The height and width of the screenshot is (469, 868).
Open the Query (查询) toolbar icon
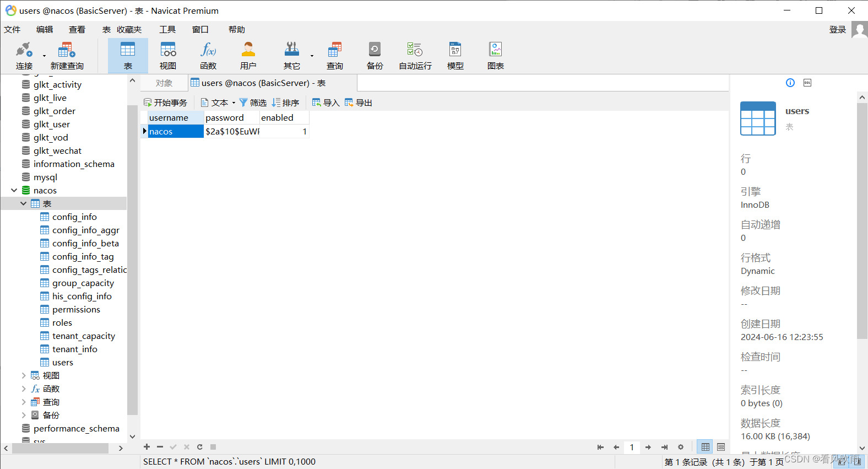(335, 56)
